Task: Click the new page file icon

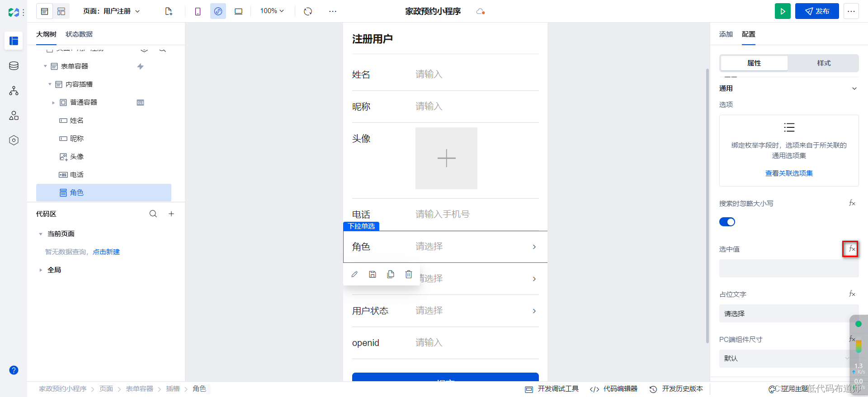Action: point(169,11)
